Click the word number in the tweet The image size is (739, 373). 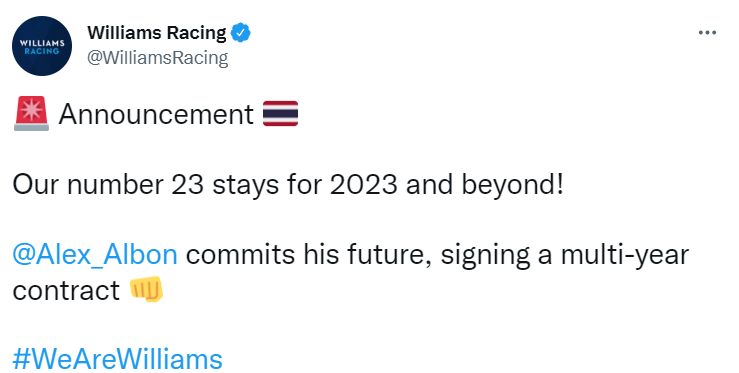point(115,184)
